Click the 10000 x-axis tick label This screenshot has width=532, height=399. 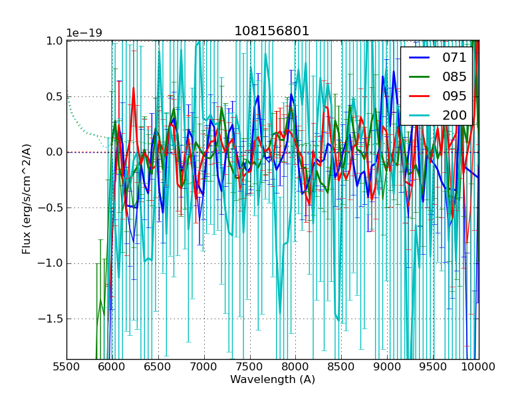[479, 366]
